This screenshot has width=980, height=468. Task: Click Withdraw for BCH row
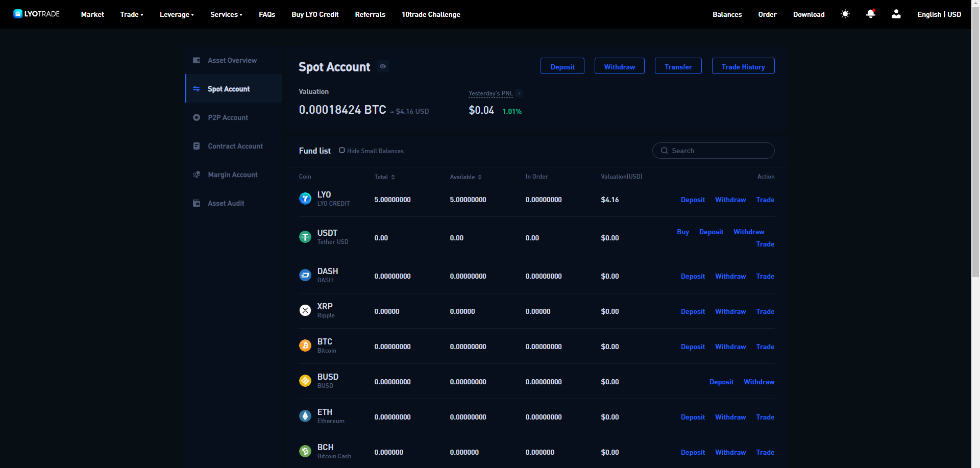tap(730, 452)
